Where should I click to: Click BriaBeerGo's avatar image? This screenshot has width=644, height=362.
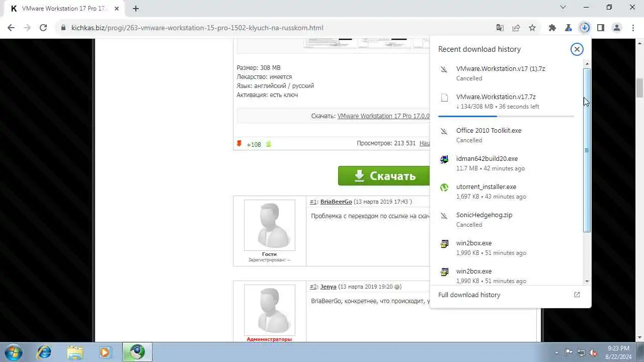[270, 225]
